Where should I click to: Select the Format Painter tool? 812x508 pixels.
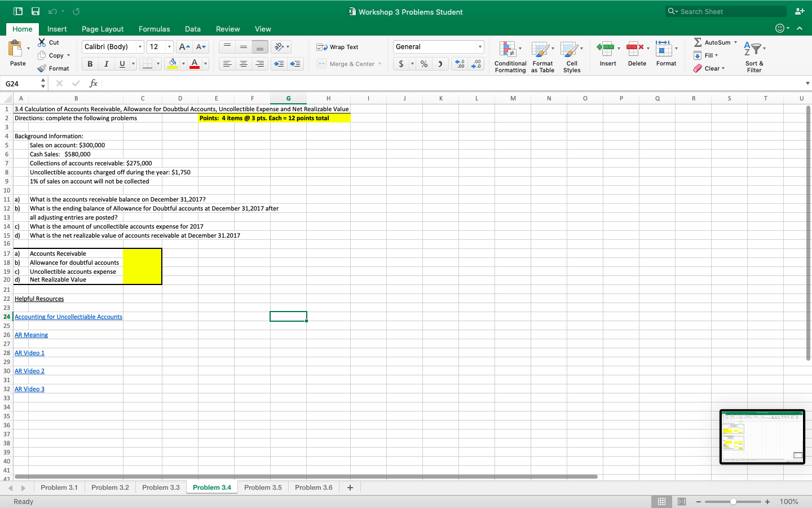click(54, 68)
